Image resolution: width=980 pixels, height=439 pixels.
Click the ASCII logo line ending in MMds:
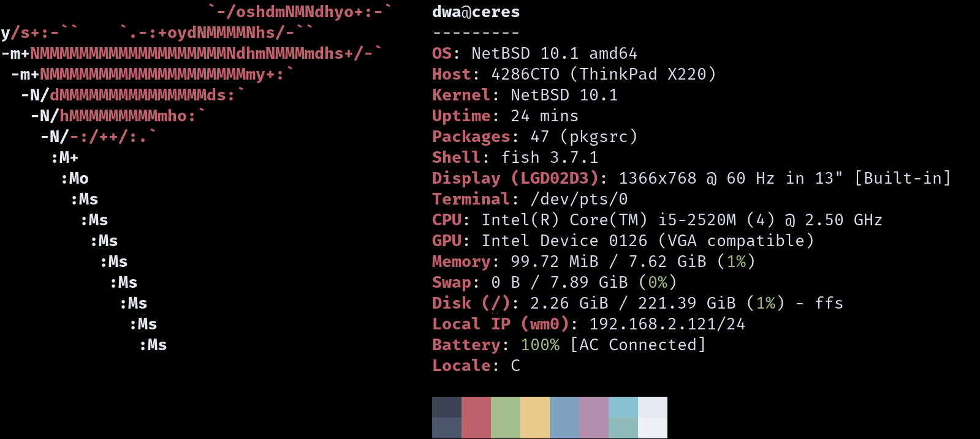[x=132, y=96]
